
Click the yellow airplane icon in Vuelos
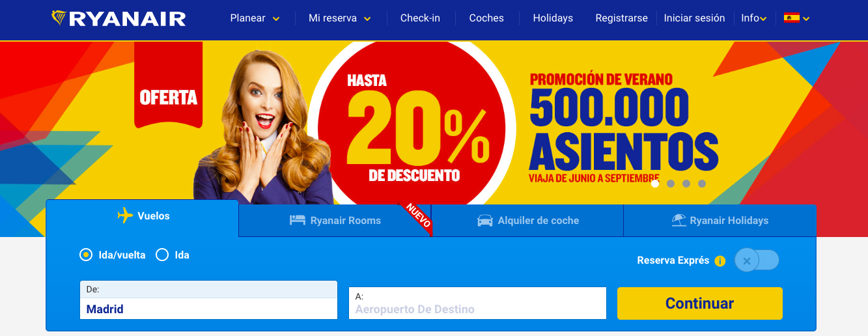pyautogui.click(x=125, y=216)
